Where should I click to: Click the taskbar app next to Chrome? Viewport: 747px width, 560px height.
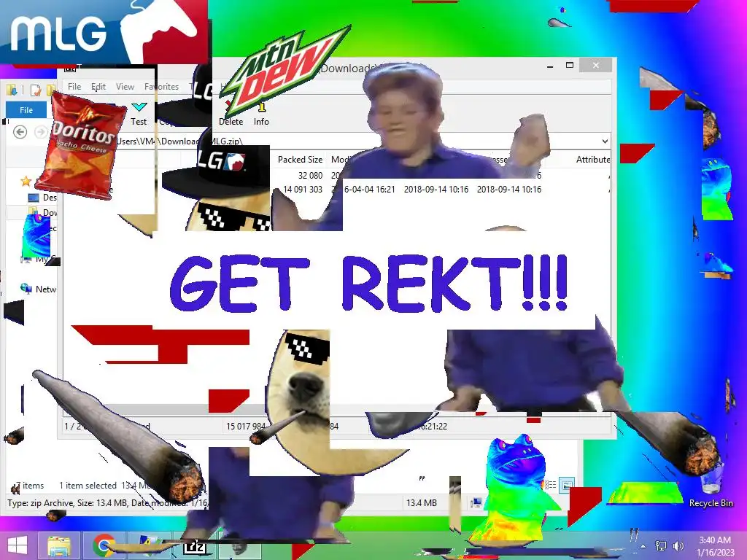coord(149,545)
